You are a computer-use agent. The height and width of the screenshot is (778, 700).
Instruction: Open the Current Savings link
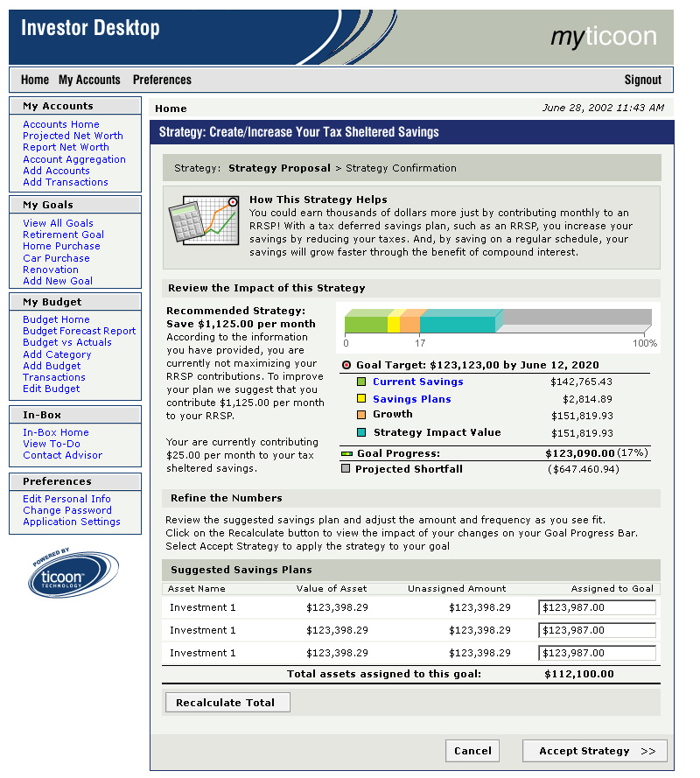click(x=417, y=382)
